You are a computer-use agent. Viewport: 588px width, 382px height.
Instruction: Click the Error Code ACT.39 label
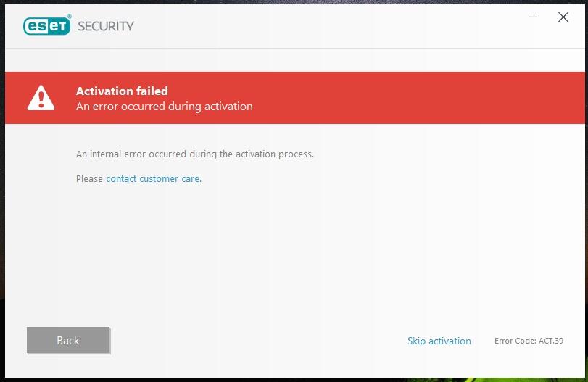pos(529,341)
